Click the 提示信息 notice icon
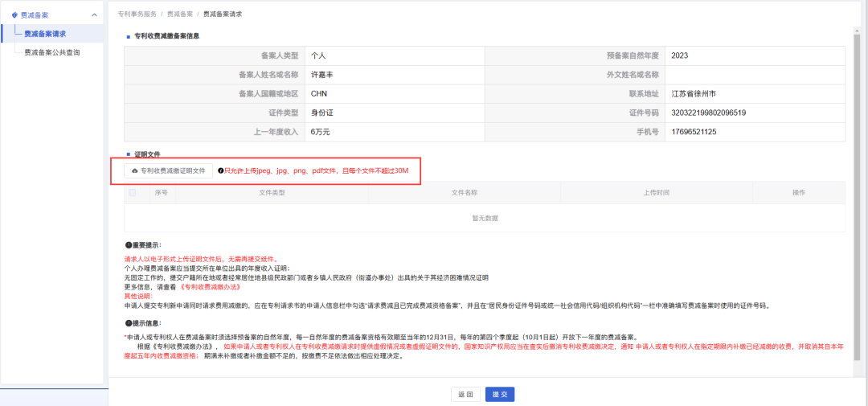This screenshot has width=868, height=406. (x=128, y=323)
